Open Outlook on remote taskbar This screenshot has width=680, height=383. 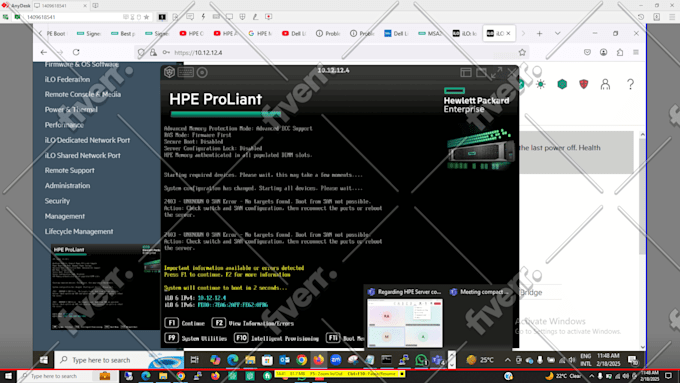[284, 360]
